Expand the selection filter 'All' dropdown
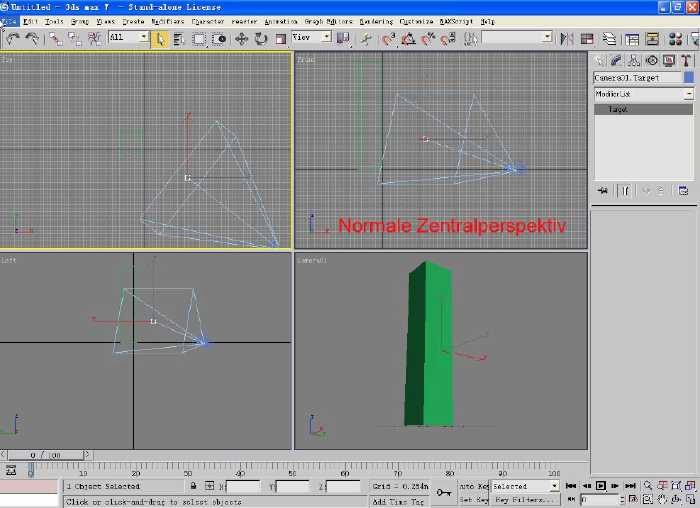Screen dimensions: 700x508 tap(143, 38)
